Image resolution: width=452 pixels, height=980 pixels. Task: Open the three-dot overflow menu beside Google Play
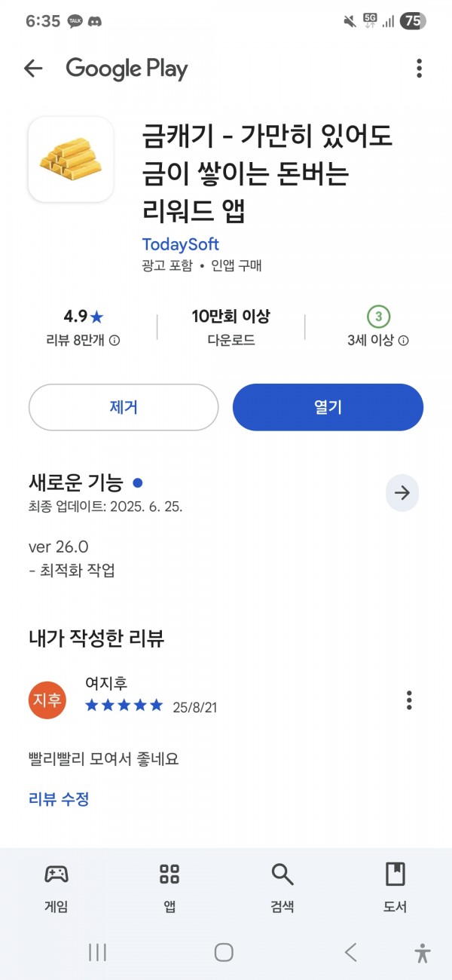pyautogui.click(x=419, y=69)
